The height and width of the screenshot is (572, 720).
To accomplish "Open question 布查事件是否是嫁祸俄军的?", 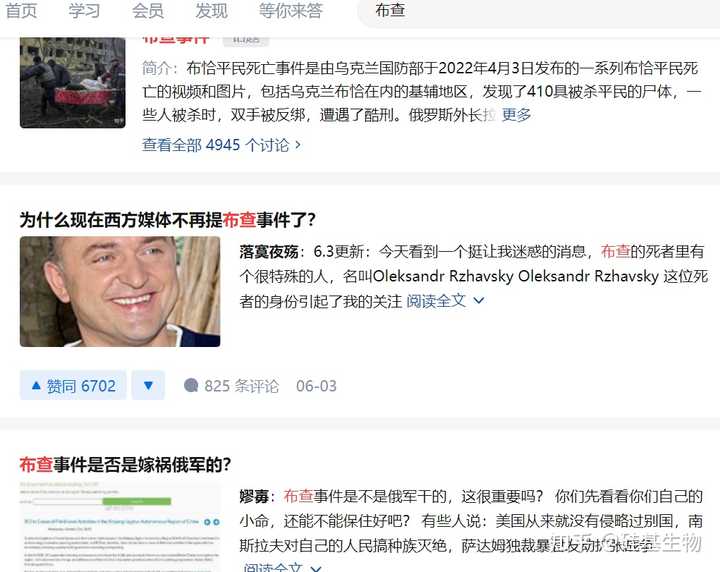I will point(125,465).
